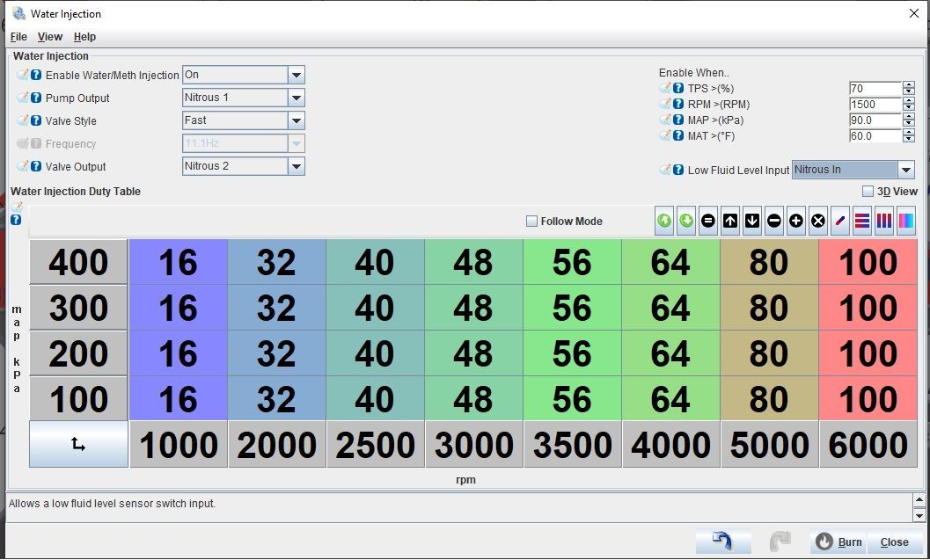Open the Valve Style dropdown
The height and width of the screenshot is (560, 930).
pos(296,120)
